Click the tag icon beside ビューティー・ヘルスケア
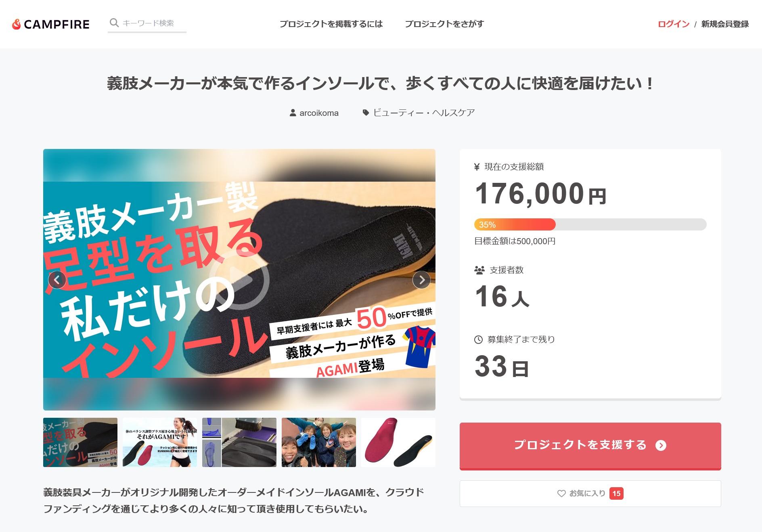Screen dimensions: 762x532 [366, 113]
